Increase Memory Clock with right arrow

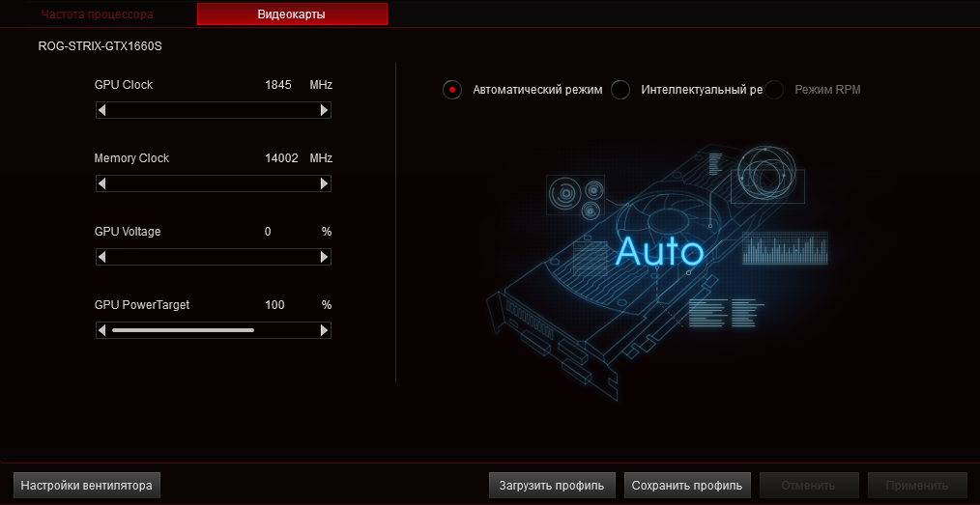point(324,183)
